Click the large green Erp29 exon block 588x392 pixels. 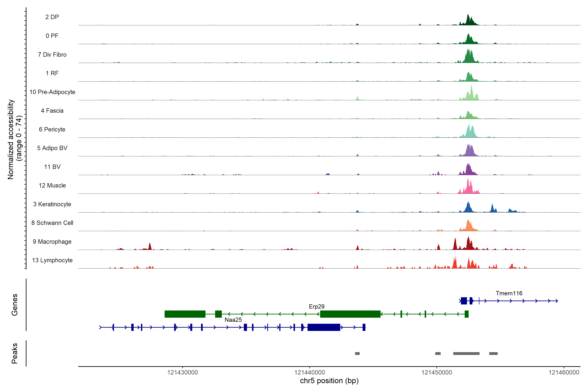click(x=350, y=314)
